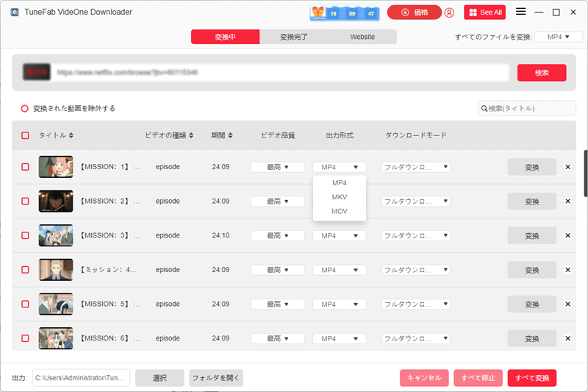Click the user account profile icon
This screenshot has width=588, height=392.
pyautogui.click(x=449, y=13)
